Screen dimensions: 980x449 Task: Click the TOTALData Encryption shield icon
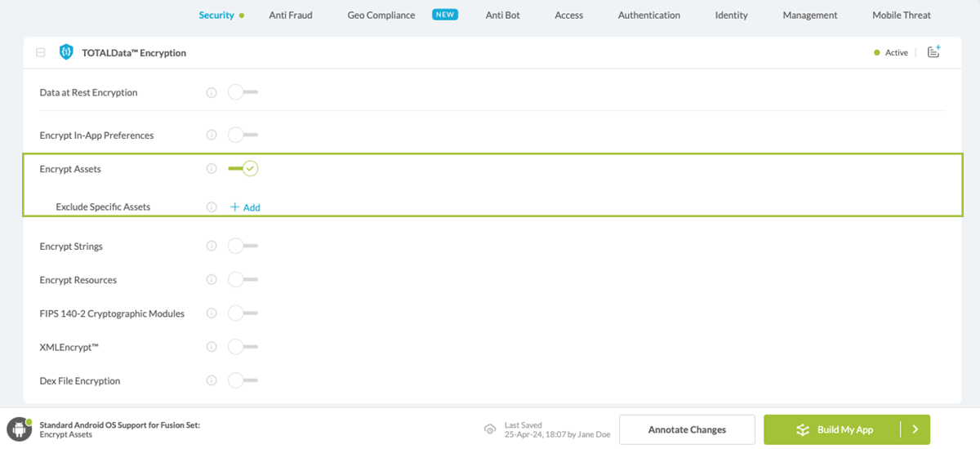point(66,52)
